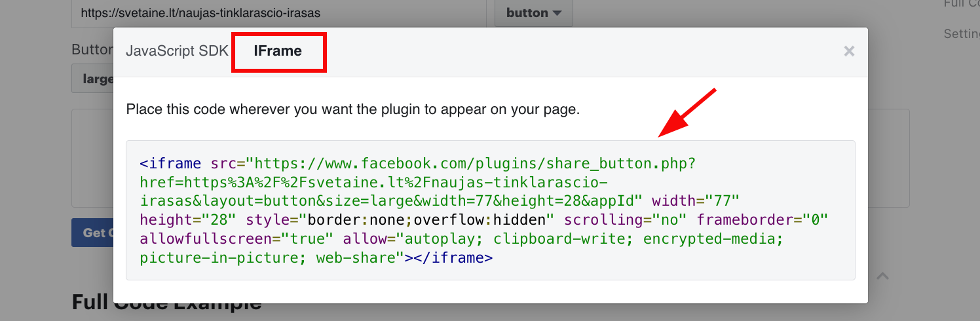The height and width of the screenshot is (321, 980).
Task: Switch to the IFrame tab
Action: tap(278, 51)
